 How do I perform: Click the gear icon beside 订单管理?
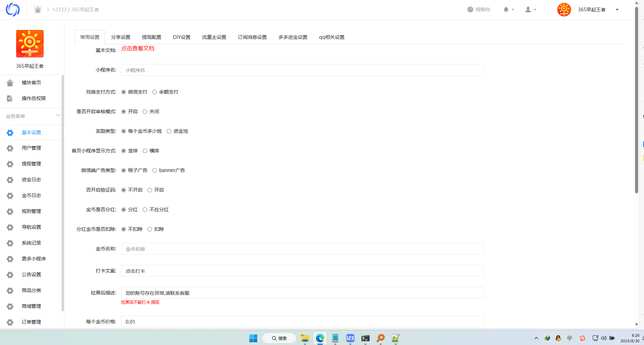pos(10,322)
